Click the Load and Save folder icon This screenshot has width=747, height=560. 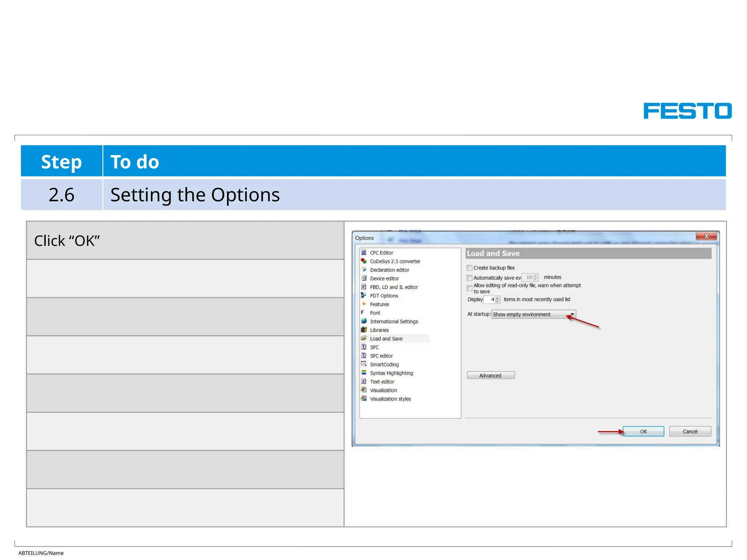364,338
